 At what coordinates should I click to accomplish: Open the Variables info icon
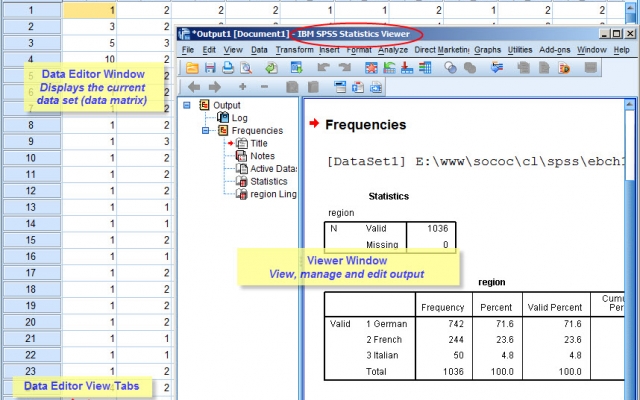[425, 67]
